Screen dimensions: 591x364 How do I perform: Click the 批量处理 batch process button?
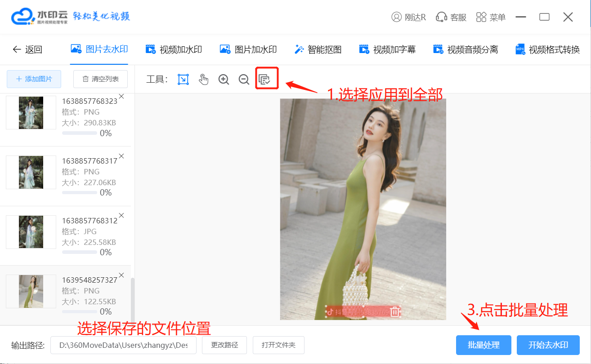tap(484, 345)
